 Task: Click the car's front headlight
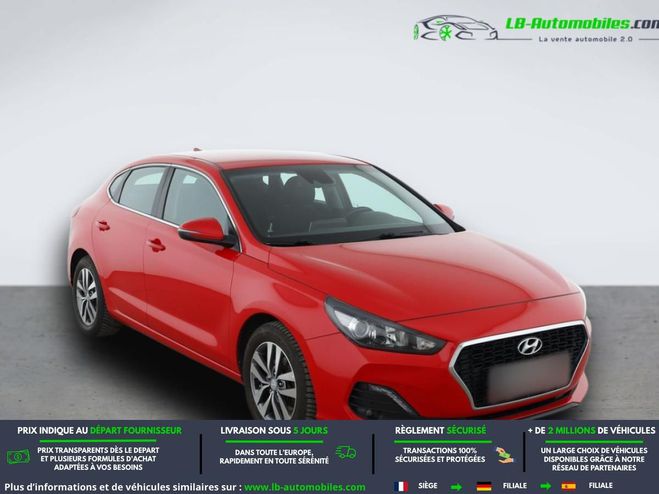click(385, 328)
